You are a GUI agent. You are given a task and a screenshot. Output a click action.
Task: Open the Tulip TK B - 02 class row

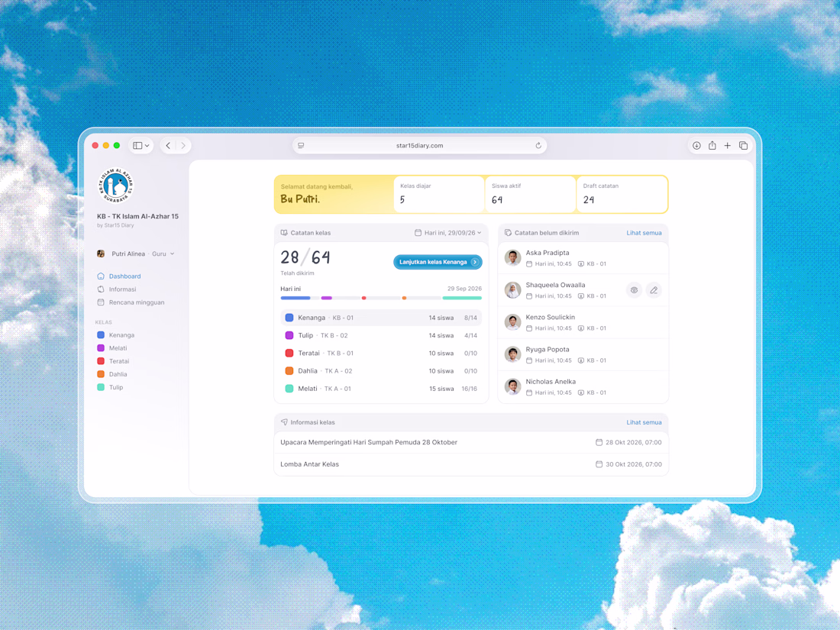click(x=381, y=335)
